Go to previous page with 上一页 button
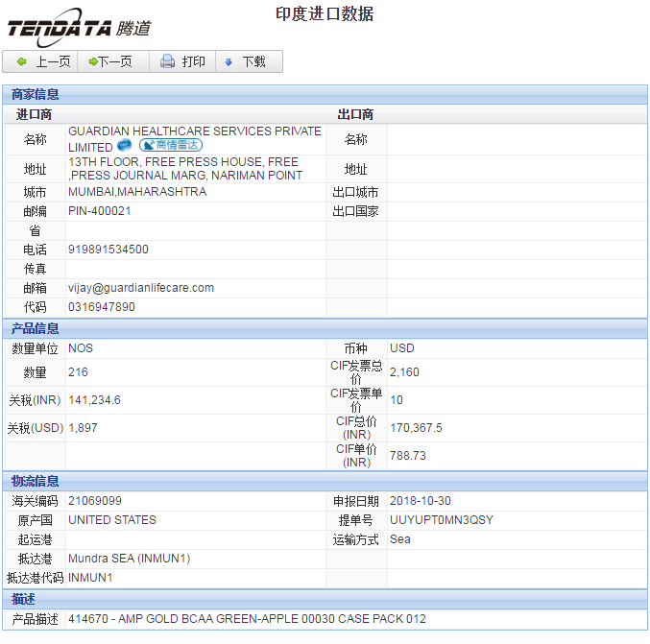The height and width of the screenshot is (644, 650). pyautogui.click(x=40, y=61)
